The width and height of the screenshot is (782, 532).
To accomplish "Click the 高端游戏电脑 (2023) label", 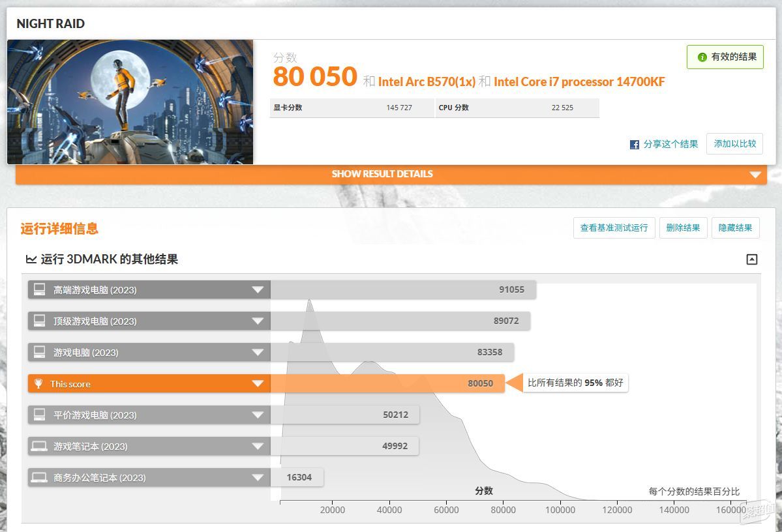I will [95, 290].
